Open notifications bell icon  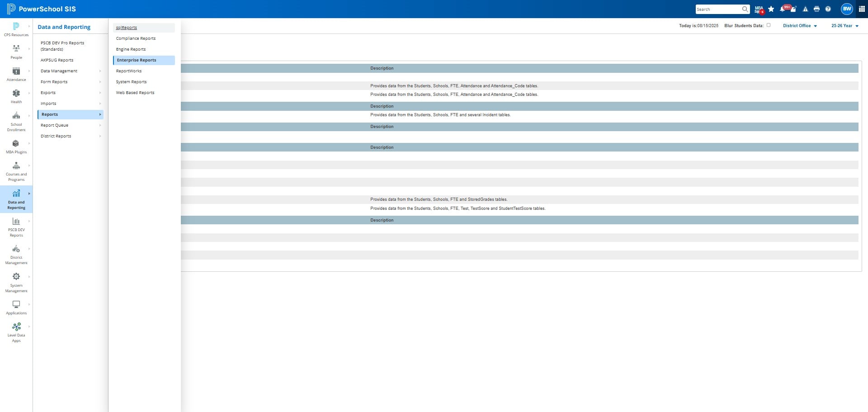(783, 9)
